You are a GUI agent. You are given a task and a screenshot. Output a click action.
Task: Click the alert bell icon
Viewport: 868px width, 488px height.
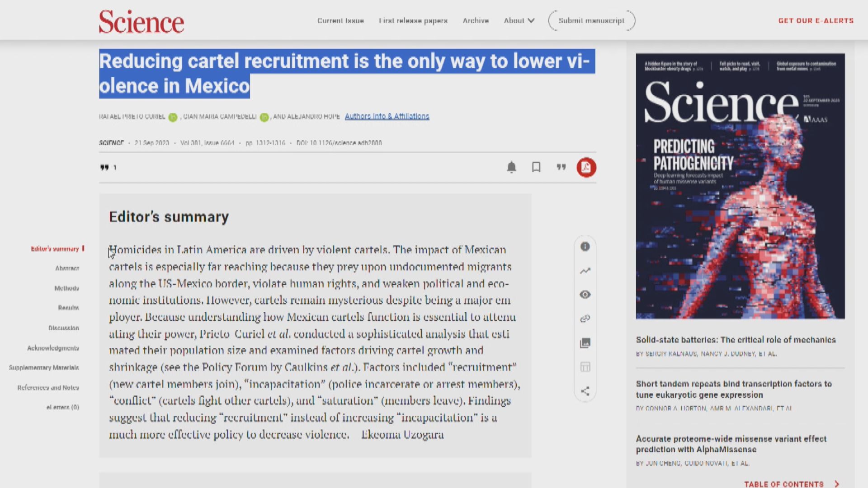click(x=511, y=167)
